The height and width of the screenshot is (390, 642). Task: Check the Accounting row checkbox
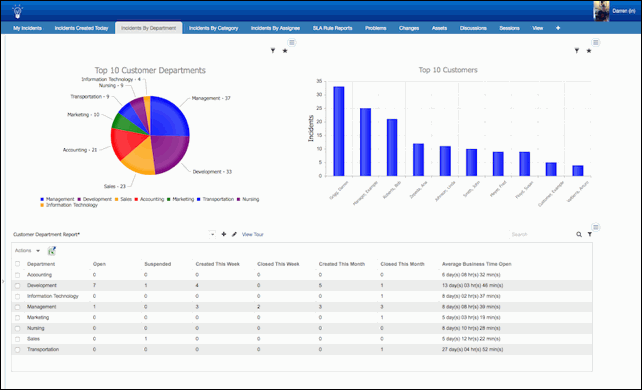pyautogui.click(x=18, y=275)
